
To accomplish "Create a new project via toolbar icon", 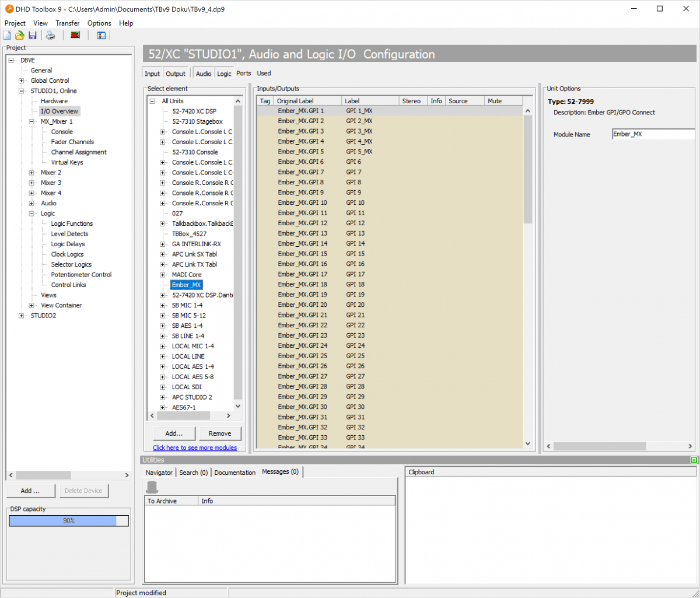I will pos(6,35).
